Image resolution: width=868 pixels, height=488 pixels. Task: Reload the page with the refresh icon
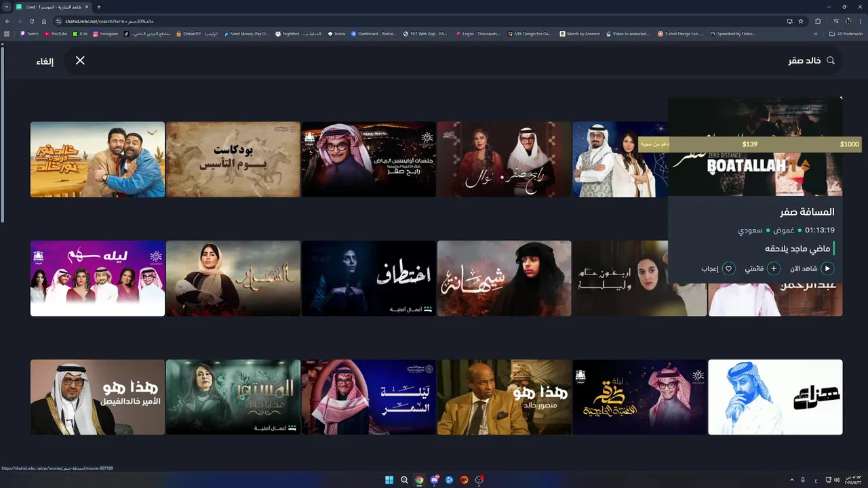coord(32,21)
